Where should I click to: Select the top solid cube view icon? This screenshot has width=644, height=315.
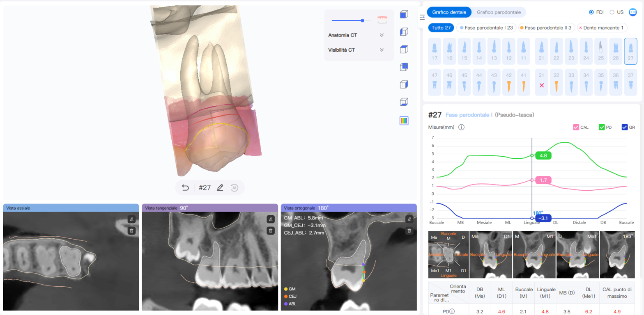[x=404, y=15]
